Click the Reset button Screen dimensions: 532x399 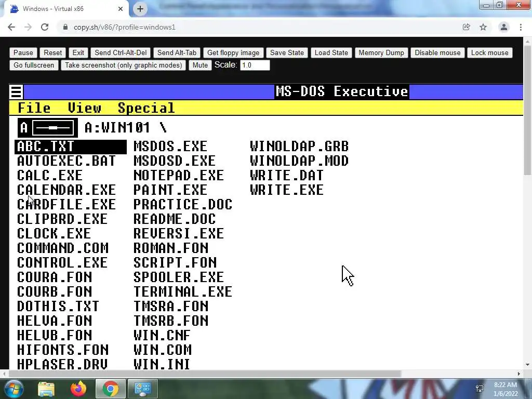(52, 52)
